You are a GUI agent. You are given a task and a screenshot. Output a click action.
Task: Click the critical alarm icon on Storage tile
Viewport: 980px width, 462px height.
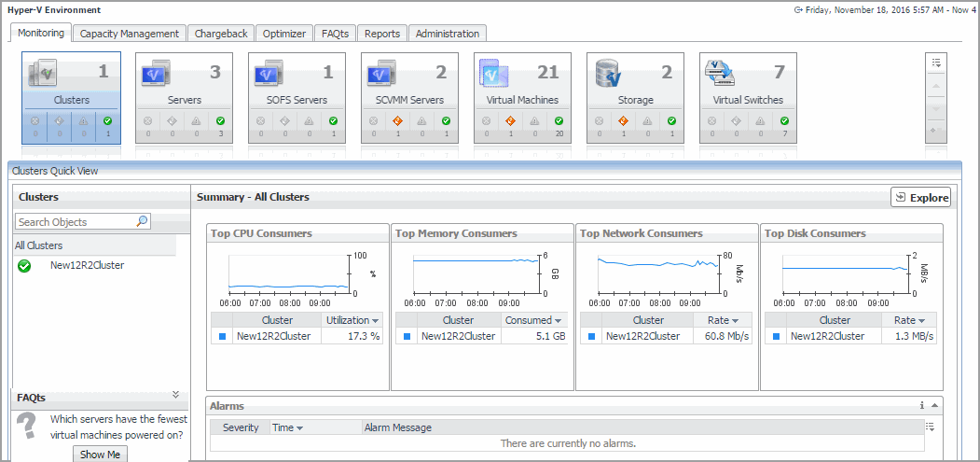(x=623, y=120)
